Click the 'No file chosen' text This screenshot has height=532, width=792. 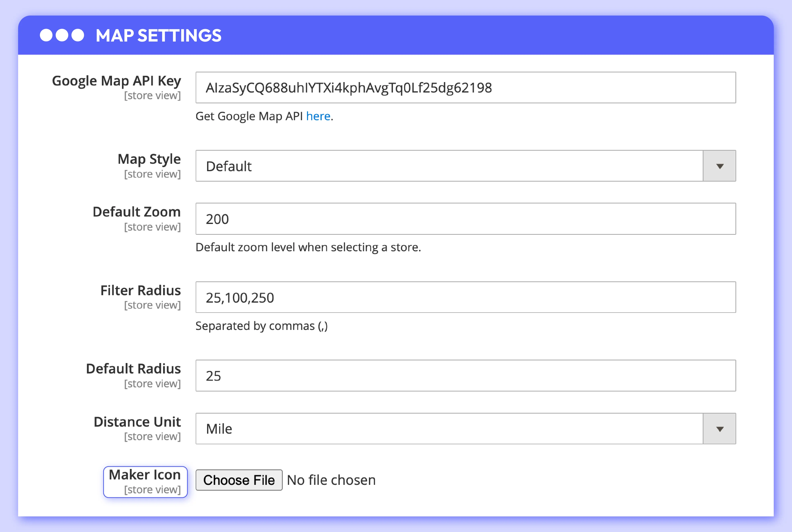pos(331,480)
